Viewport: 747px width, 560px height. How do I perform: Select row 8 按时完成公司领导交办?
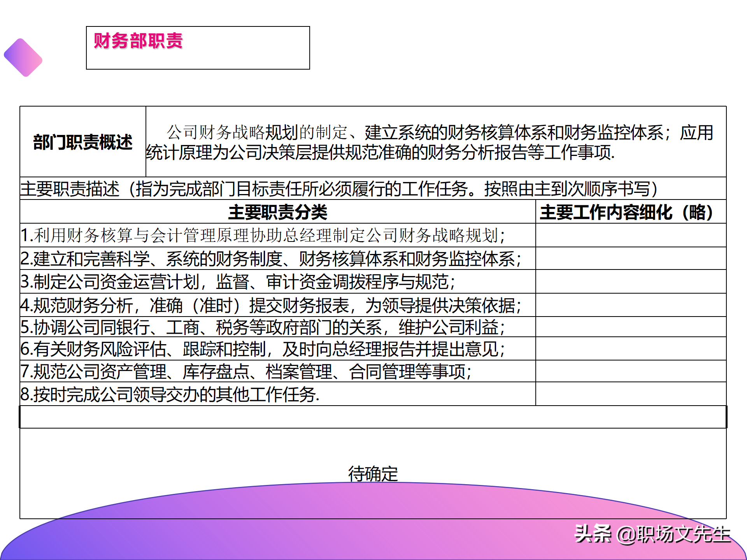(x=278, y=394)
